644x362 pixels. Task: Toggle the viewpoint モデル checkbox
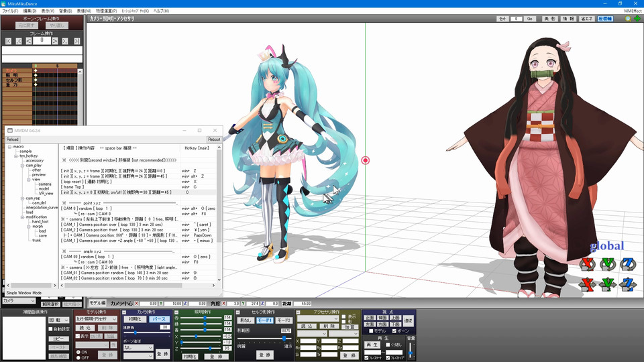tap(371, 330)
